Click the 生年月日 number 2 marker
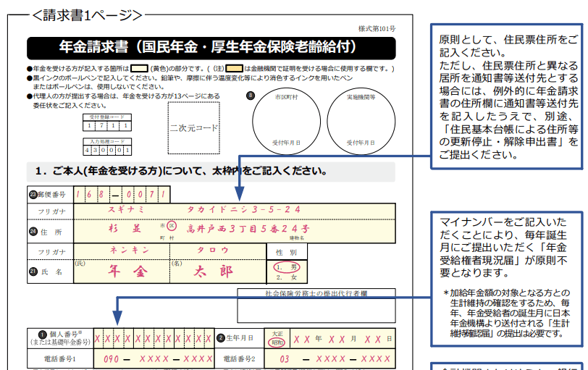This screenshot has width=588, height=370. click(221, 338)
